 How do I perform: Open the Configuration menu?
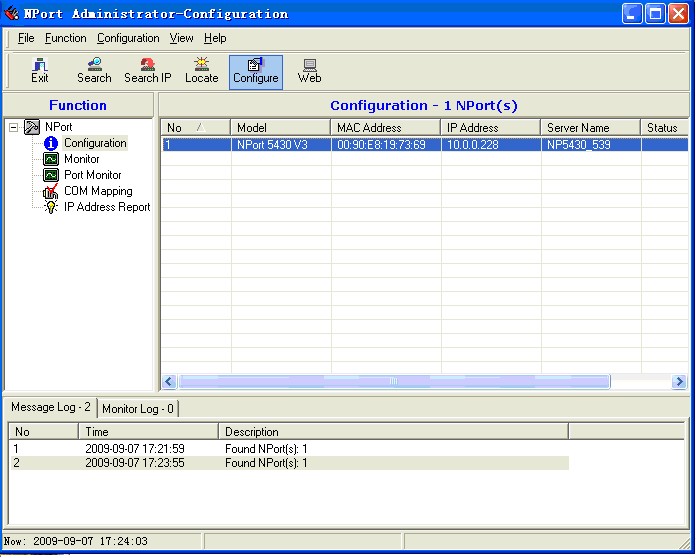pos(128,38)
